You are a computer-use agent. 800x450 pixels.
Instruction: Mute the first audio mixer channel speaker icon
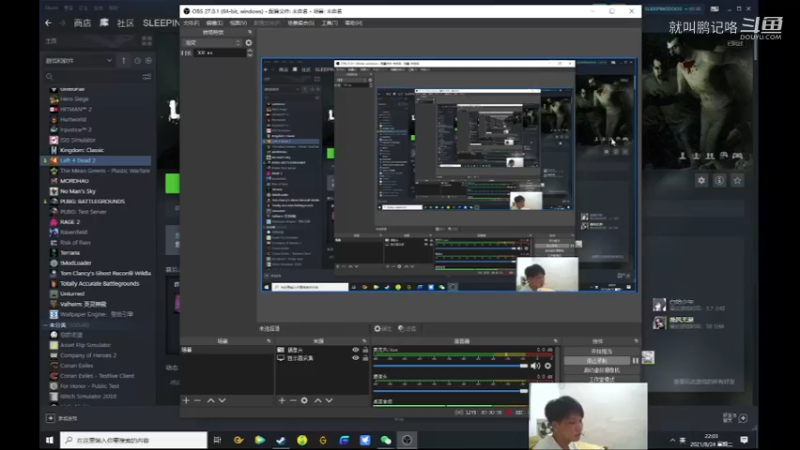(535, 366)
